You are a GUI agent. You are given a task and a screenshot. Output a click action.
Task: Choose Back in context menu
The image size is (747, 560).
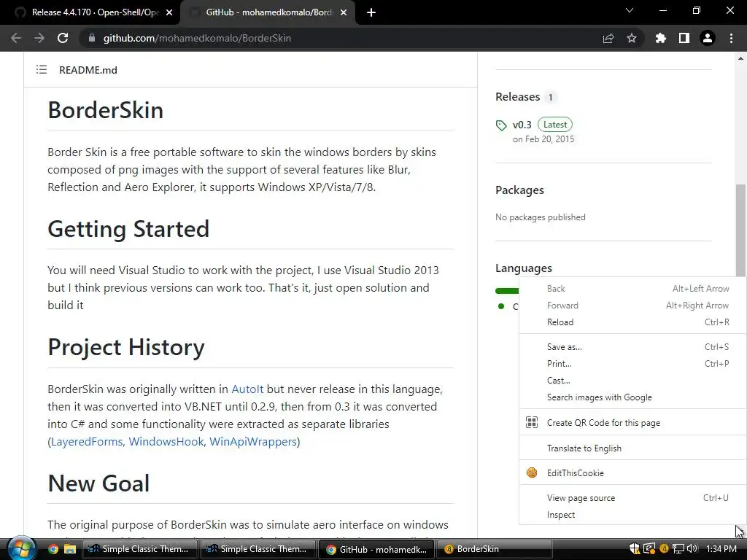[632, 289]
